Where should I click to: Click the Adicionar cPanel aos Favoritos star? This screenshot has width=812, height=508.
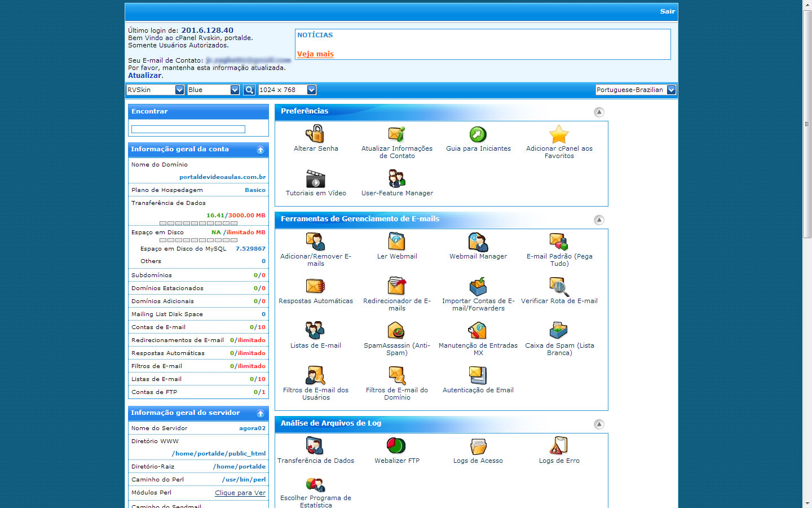(x=559, y=134)
